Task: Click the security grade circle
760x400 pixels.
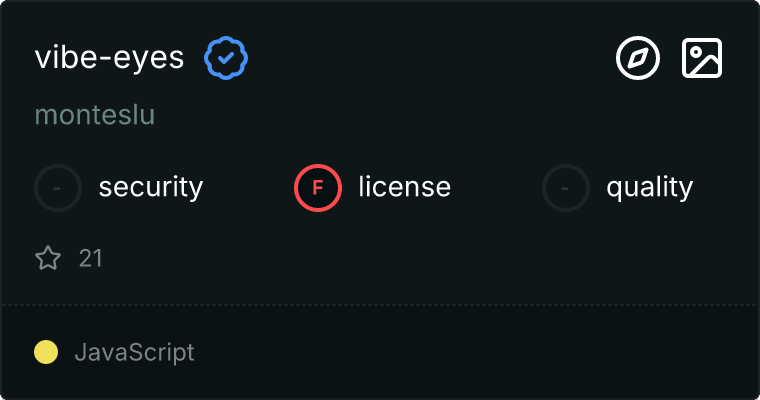Action: (58, 187)
